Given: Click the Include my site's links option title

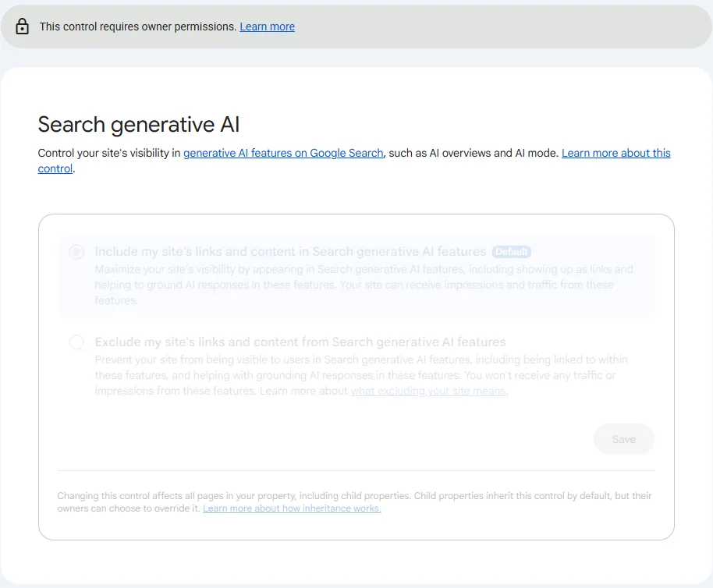Looking at the screenshot, I should 290,252.
